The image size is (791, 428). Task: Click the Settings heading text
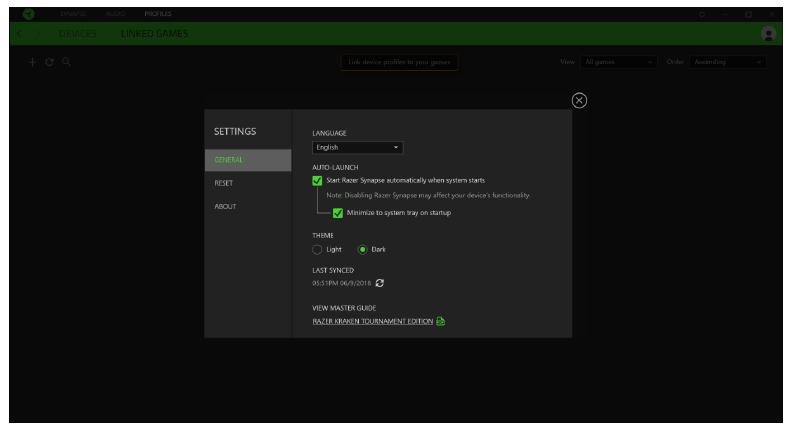(235, 132)
